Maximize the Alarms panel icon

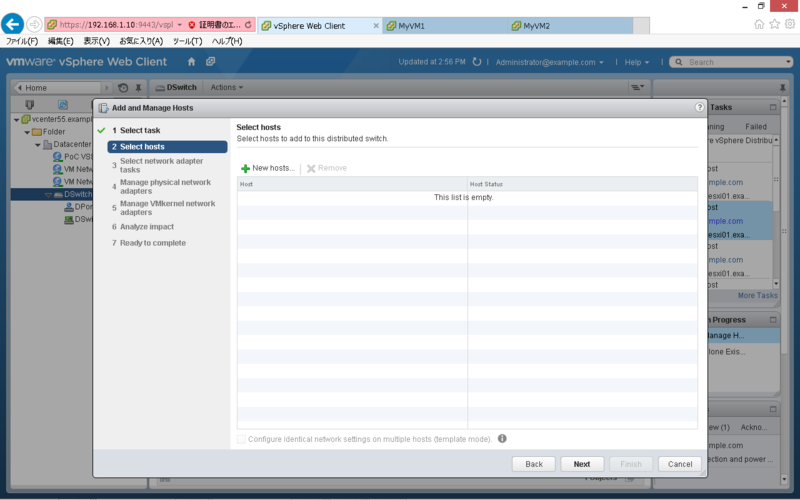[773, 409]
